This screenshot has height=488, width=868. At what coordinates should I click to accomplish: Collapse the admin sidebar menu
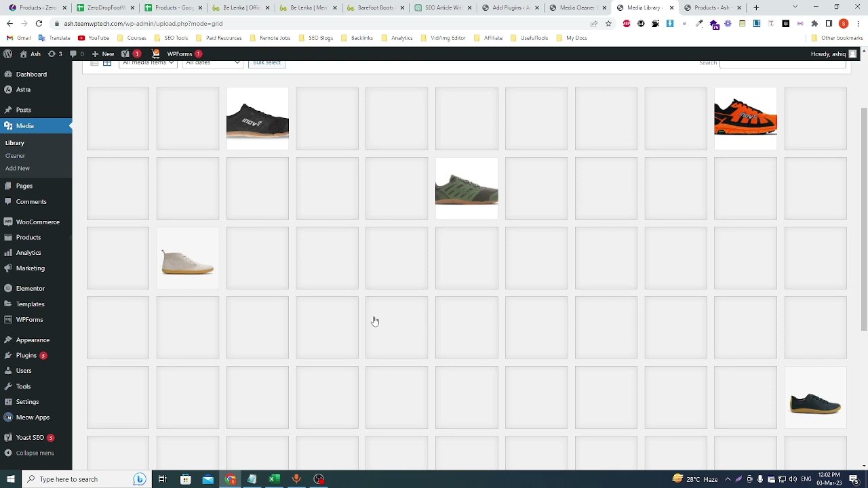click(x=29, y=453)
